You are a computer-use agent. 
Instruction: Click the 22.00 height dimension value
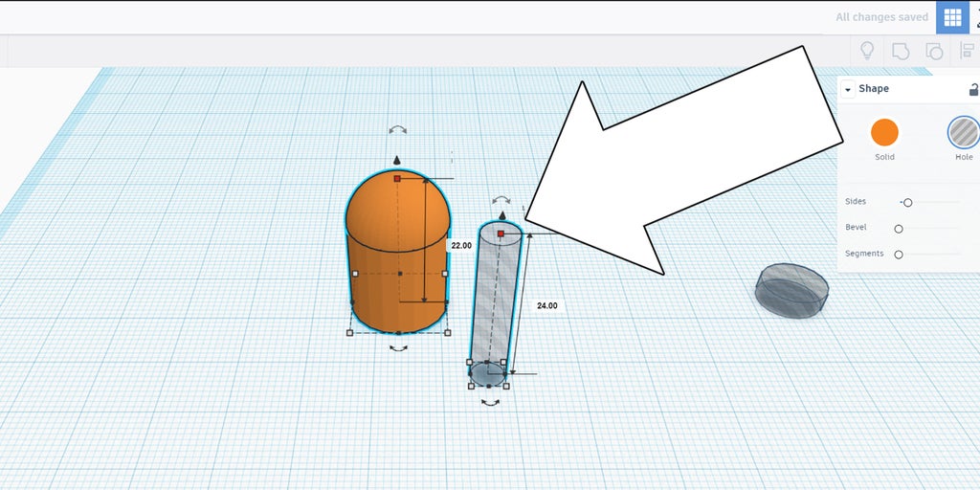[x=461, y=246]
